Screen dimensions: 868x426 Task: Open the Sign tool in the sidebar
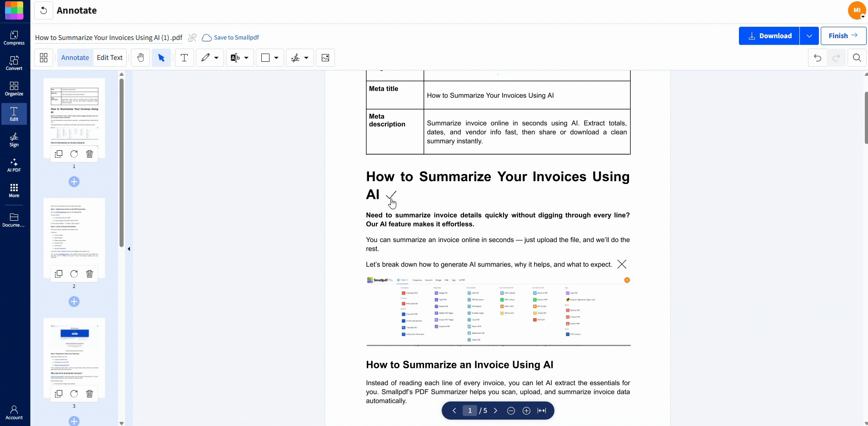pos(14,140)
